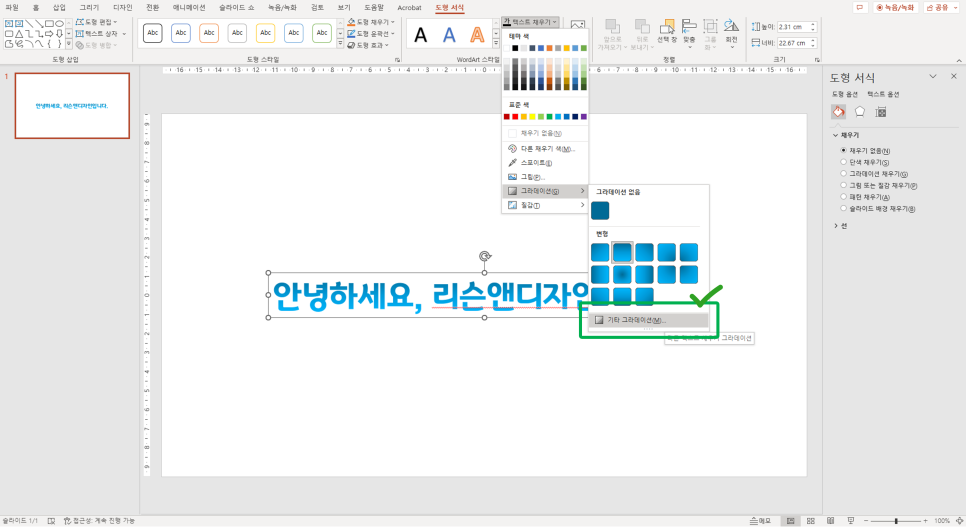
Task: Close the 도형 서식 pane
Action: (954, 76)
